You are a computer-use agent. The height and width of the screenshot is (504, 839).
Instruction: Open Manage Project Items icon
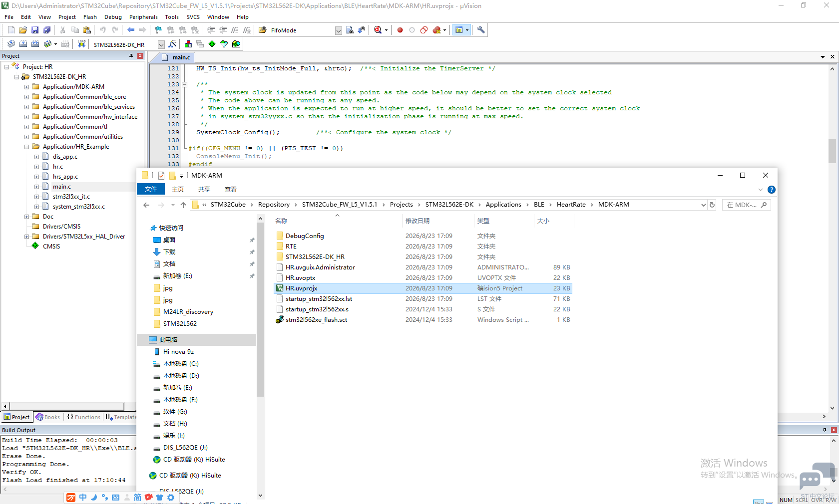[188, 44]
